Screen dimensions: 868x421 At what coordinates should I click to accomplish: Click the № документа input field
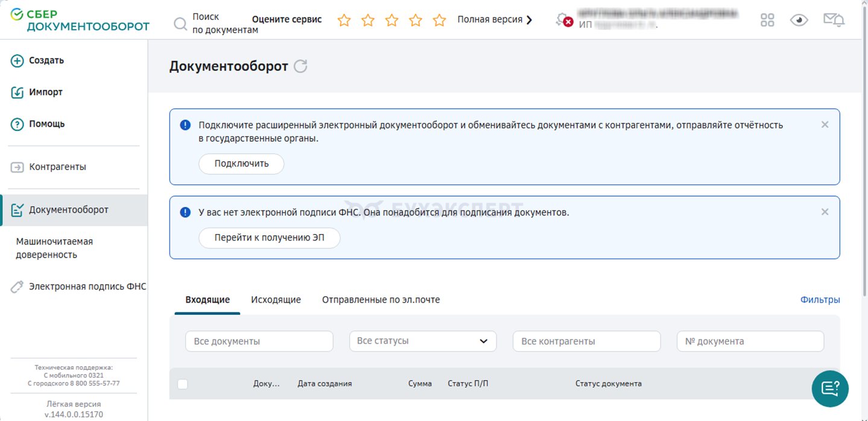(750, 341)
